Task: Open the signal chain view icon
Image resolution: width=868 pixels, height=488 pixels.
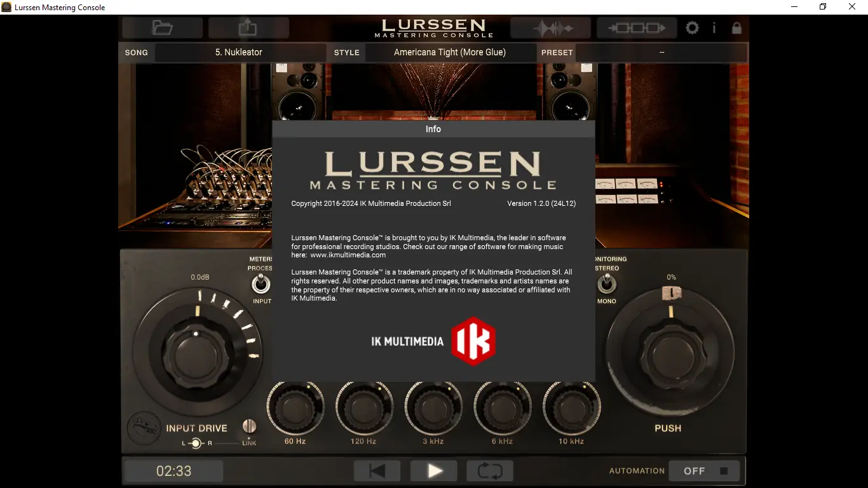Action: 637,28
